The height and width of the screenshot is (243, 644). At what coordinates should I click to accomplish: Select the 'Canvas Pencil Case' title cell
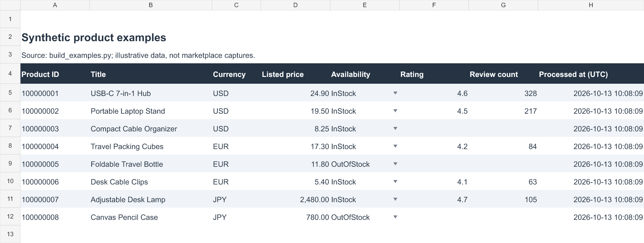point(151,217)
